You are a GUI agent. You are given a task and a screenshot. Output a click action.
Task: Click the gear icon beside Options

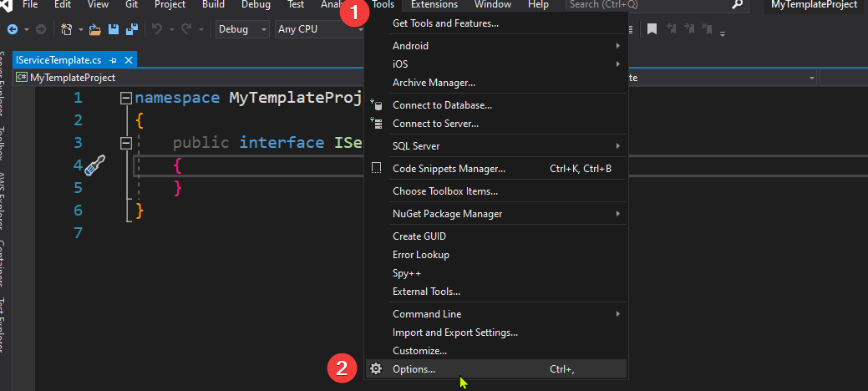(376, 368)
